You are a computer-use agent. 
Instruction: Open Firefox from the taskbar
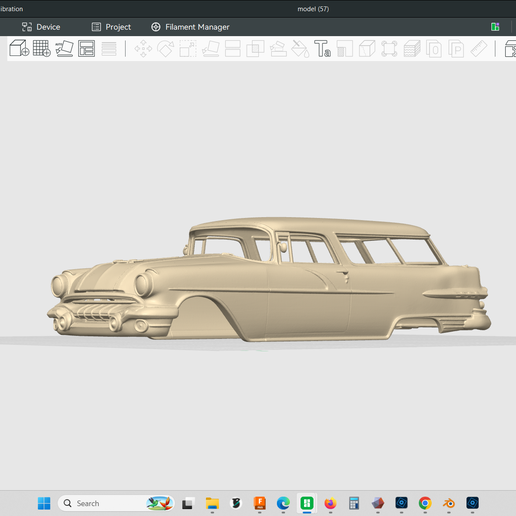coord(330,503)
